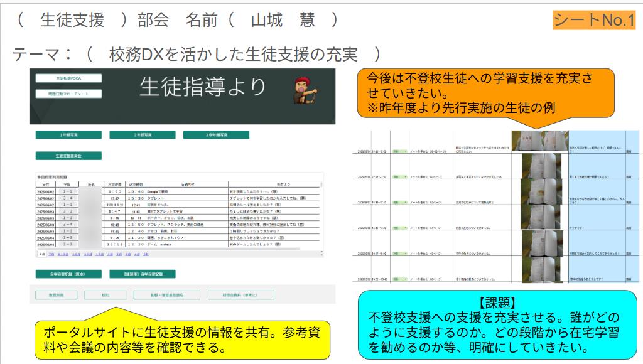
Task: Open the 3学年顔写真 page
Action: (216, 135)
